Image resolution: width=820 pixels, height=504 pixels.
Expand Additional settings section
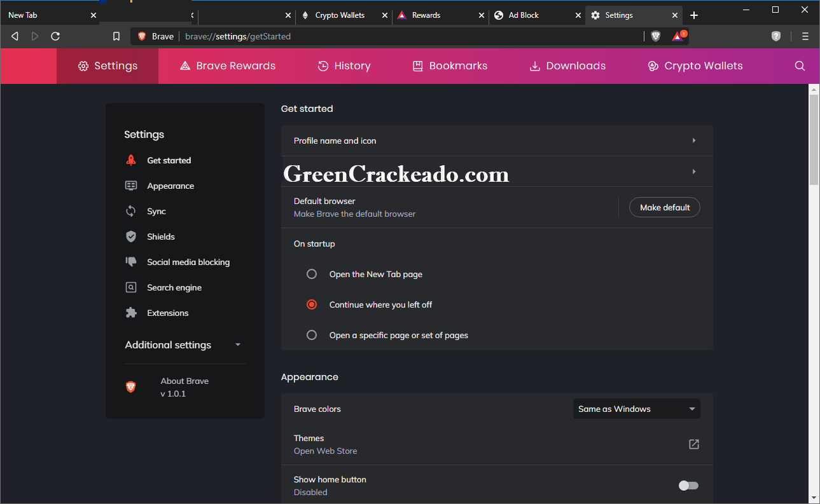click(183, 344)
